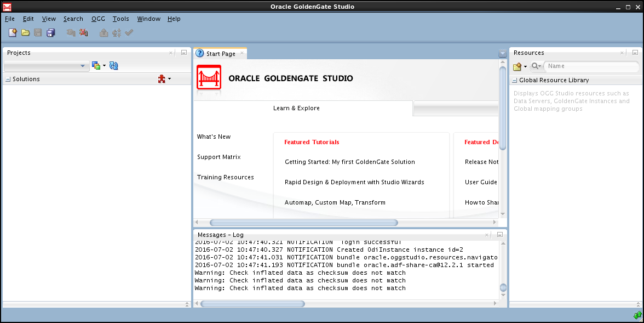Open the Projects combo box dropdown
Image resolution: width=644 pixels, height=323 pixels.
click(x=84, y=66)
